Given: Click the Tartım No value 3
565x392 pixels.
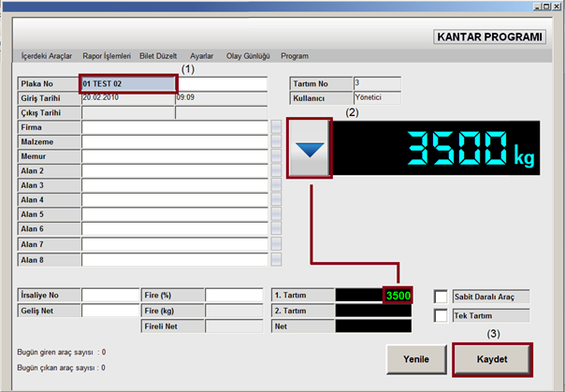Looking at the screenshot, I should coord(377,83).
